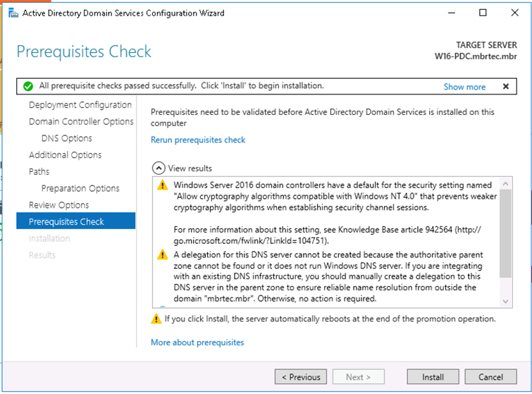The height and width of the screenshot is (394, 532).
Task: Click the green success checkmark icon
Action: 28,86
